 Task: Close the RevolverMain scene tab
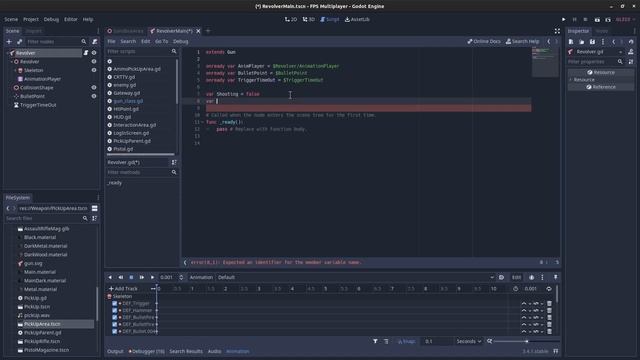198,31
